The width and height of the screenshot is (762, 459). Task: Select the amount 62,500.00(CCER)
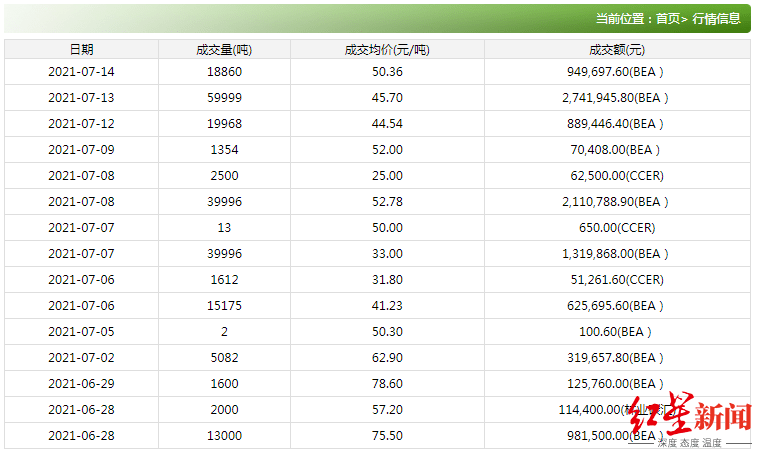click(x=617, y=176)
